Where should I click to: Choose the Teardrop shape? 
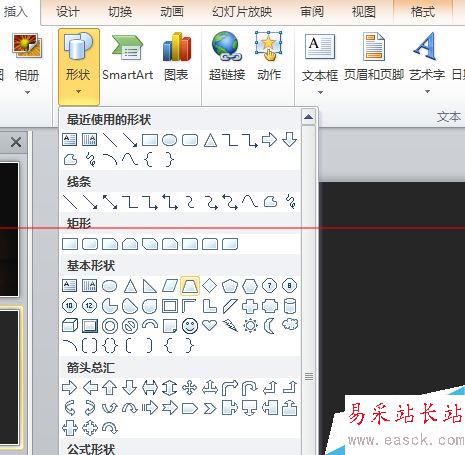(150, 306)
